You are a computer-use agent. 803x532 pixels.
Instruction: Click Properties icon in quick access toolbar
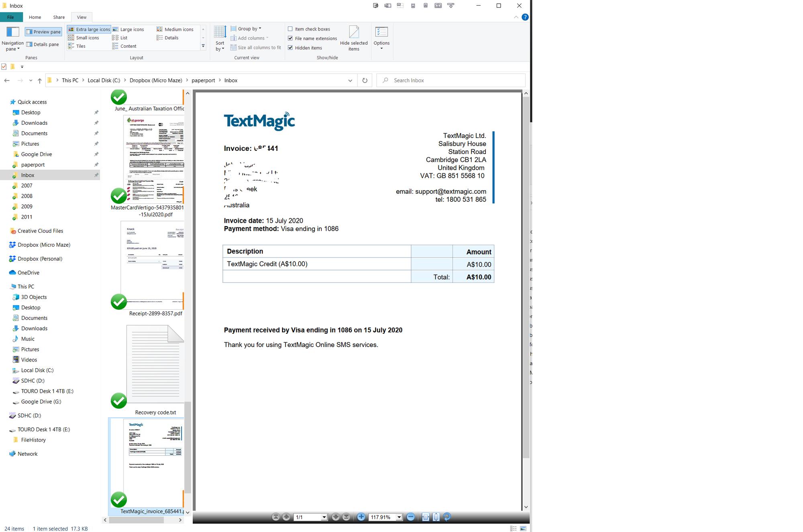click(4, 67)
